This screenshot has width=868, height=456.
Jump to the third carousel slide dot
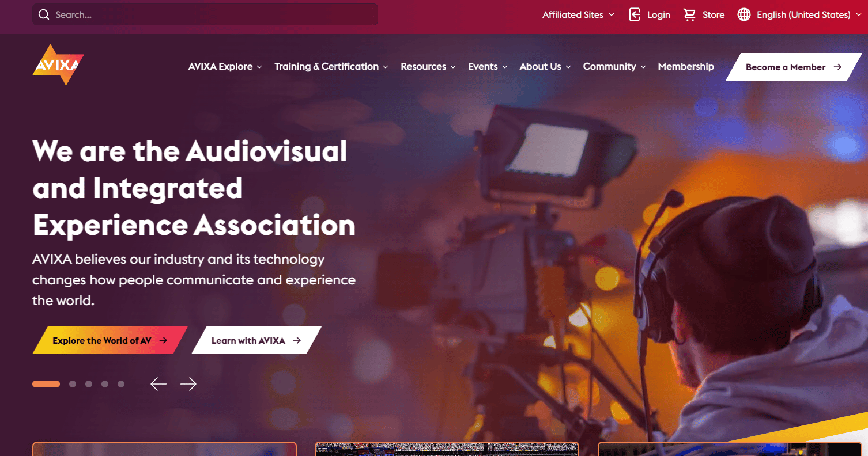click(89, 384)
